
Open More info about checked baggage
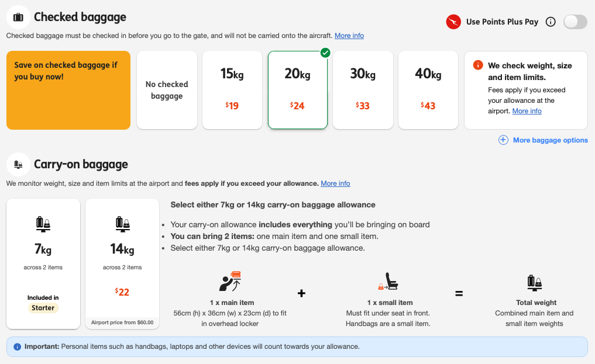point(349,36)
